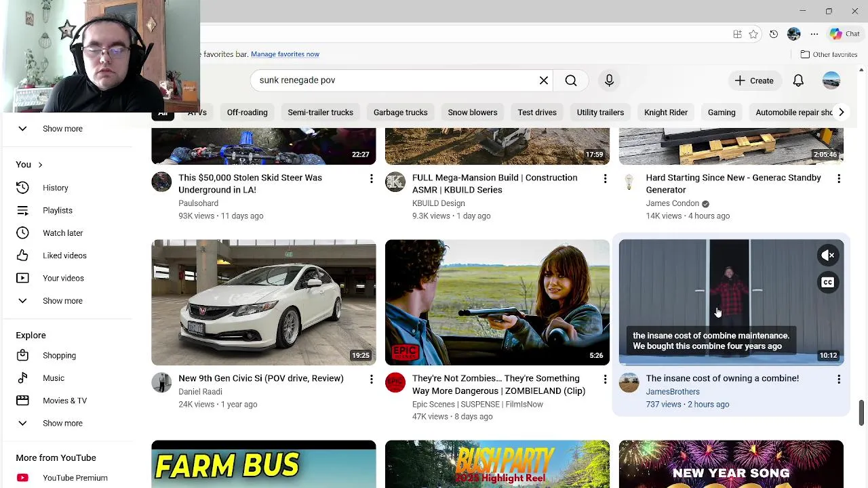The height and width of the screenshot is (488, 868).
Task: Start voice search with microphone icon
Action: [609, 81]
